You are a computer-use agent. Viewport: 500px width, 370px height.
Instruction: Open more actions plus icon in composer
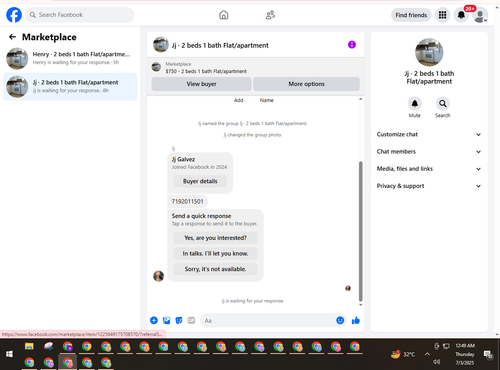coord(154,320)
